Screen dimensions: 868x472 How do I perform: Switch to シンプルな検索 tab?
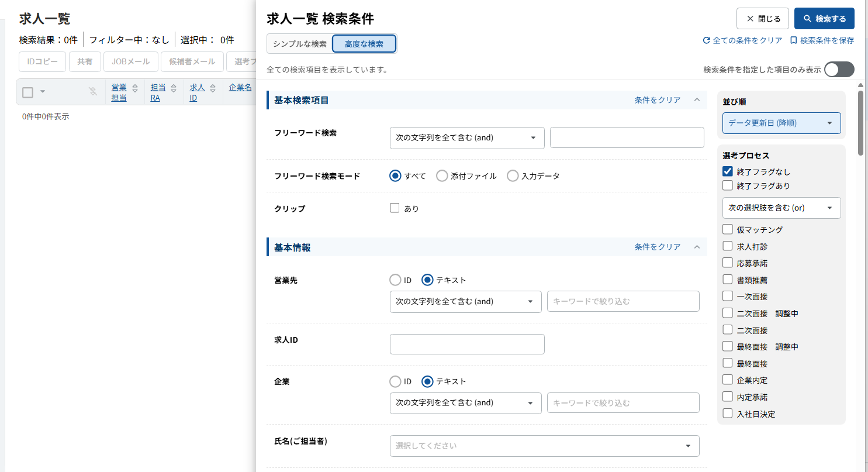[299, 44]
